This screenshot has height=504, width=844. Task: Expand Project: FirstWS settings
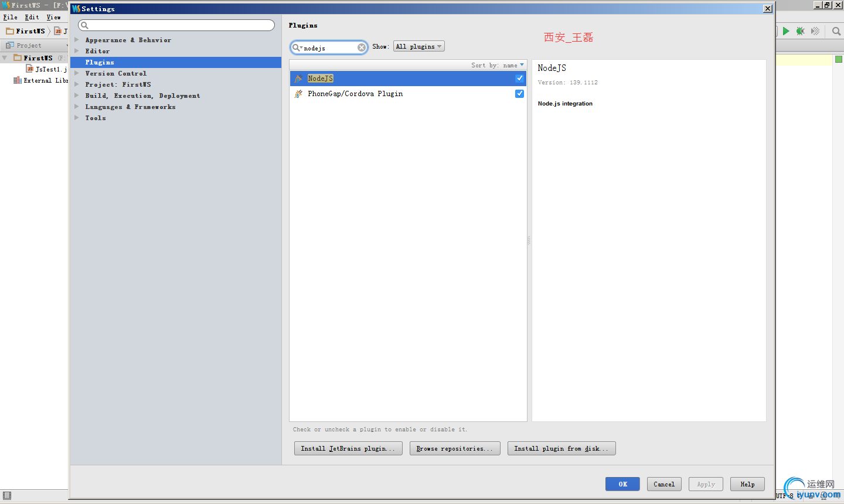(76, 84)
